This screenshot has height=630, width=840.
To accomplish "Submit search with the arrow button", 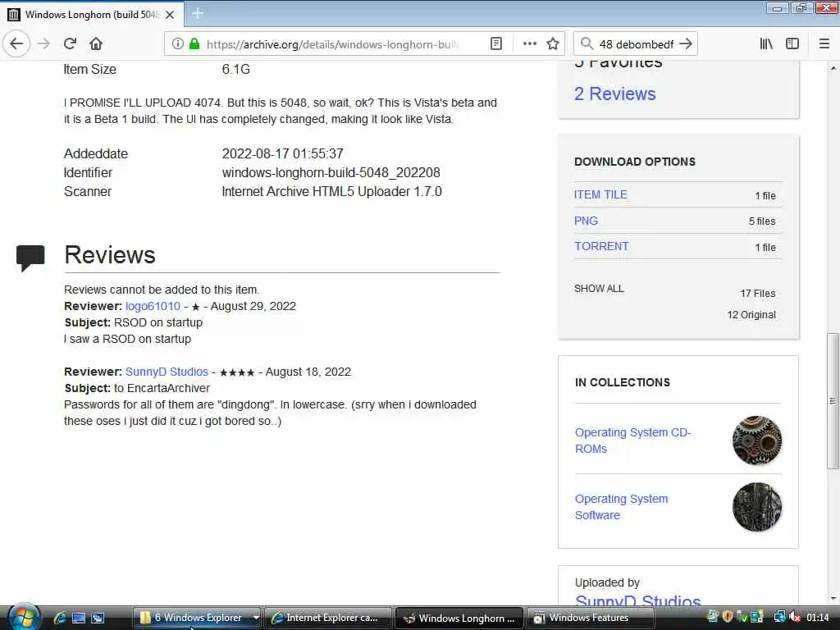I will (x=686, y=44).
